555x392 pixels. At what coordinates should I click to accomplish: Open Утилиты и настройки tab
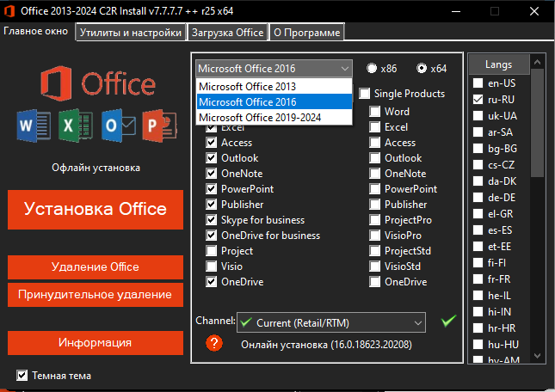coord(131,33)
